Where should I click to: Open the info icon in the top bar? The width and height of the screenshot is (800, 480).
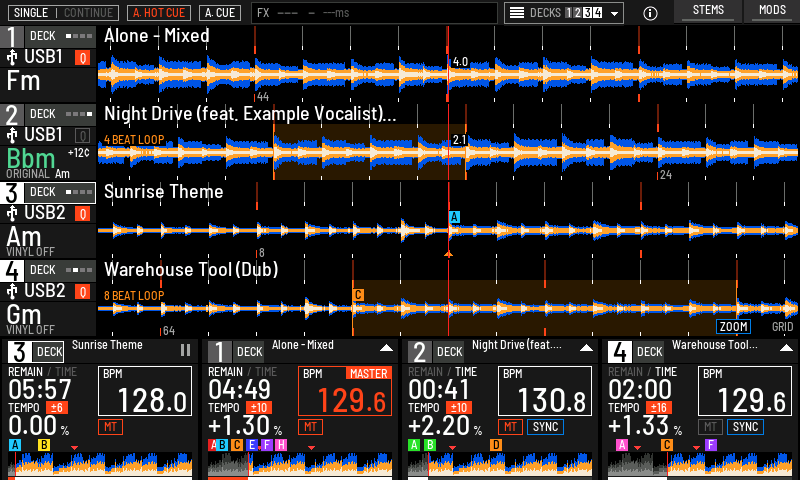[x=650, y=13]
